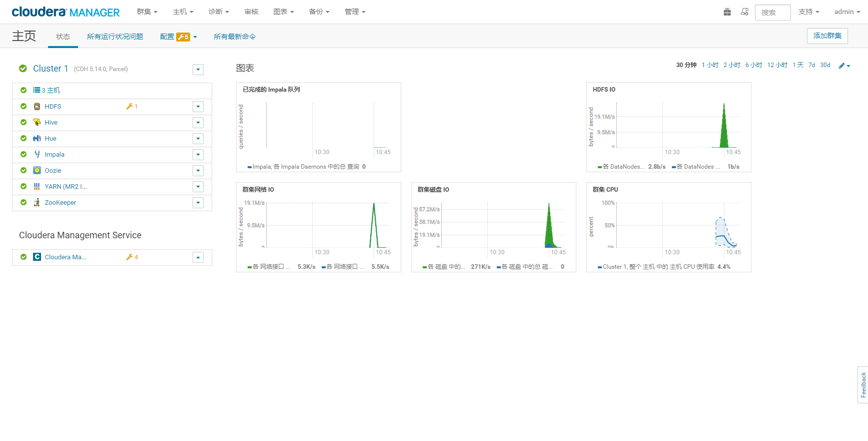The width and height of the screenshot is (868, 441).
Task: Click the Impala green health check icon
Action: [x=24, y=154]
